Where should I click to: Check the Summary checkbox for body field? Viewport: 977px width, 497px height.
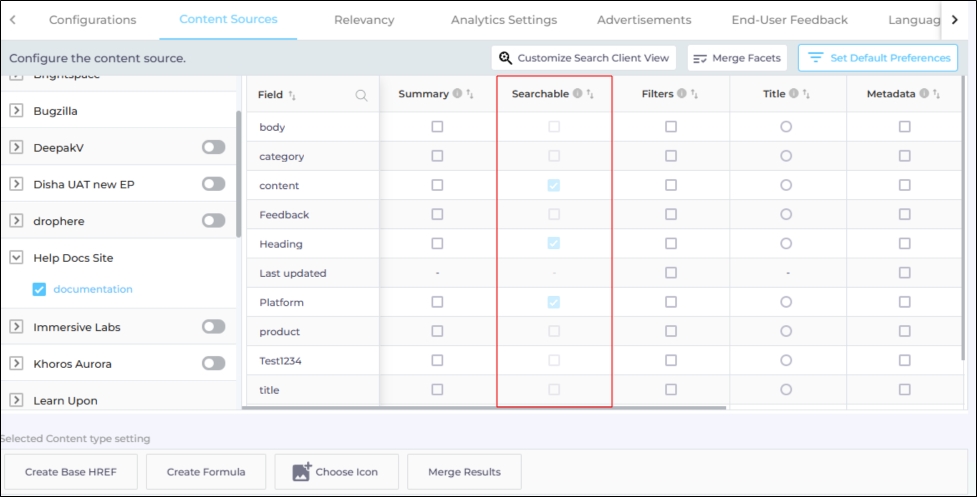[437, 127]
